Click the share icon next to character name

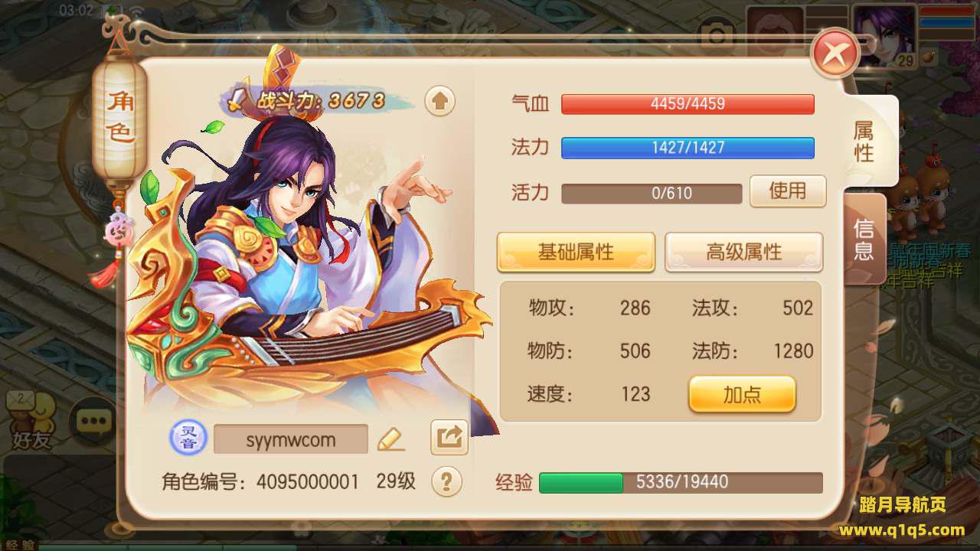point(449,438)
